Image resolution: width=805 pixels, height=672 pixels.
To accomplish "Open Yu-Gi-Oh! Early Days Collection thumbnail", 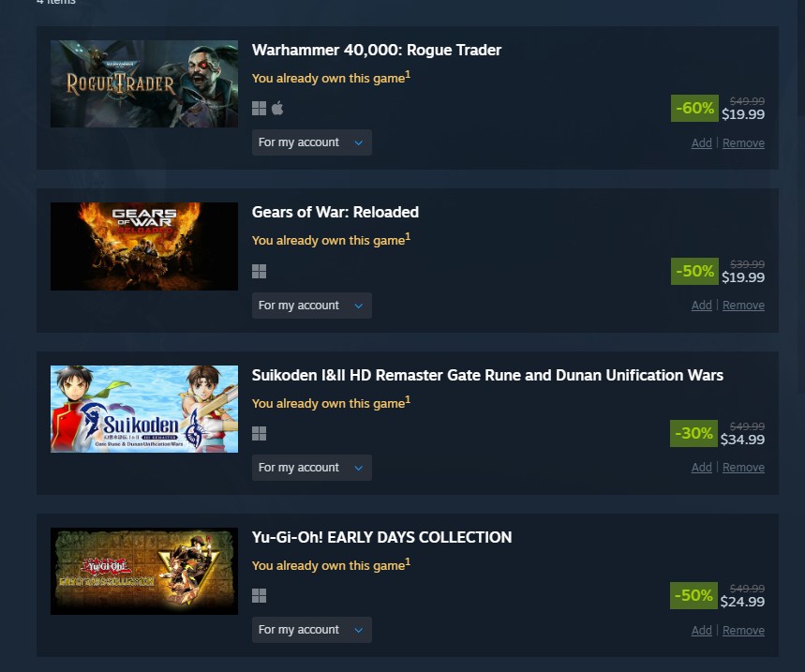I will 144,572.
